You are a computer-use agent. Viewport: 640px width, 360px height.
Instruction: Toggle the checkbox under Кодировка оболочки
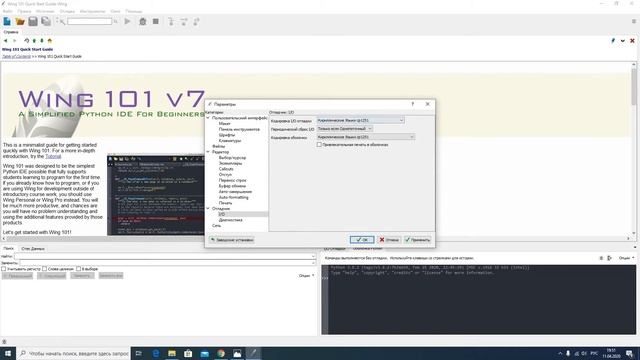(319, 144)
